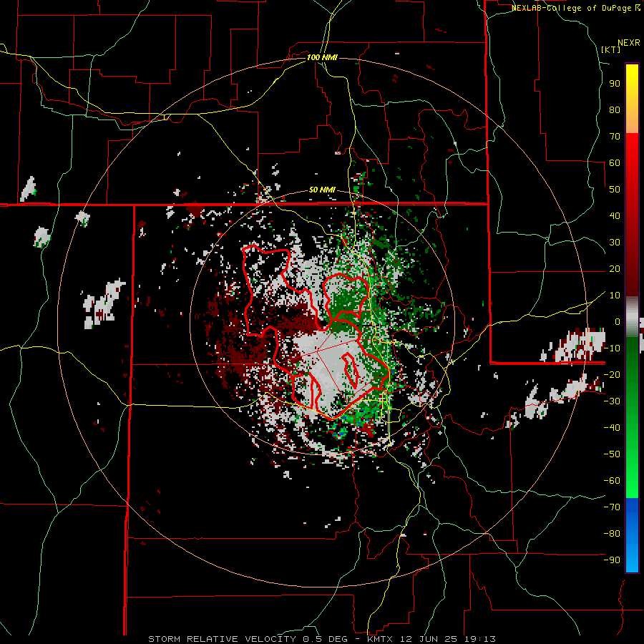
Task: Click the KT units label above the color scale
Action: tap(610, 49)
